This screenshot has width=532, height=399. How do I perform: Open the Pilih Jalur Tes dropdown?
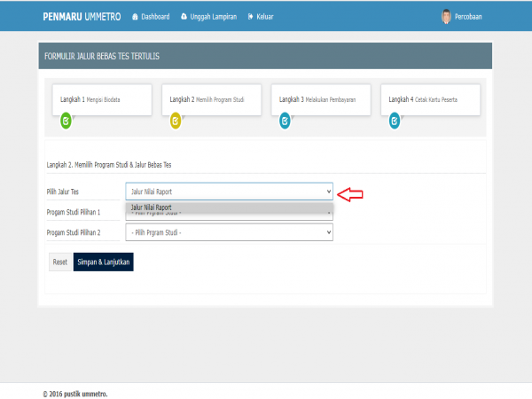229,191
